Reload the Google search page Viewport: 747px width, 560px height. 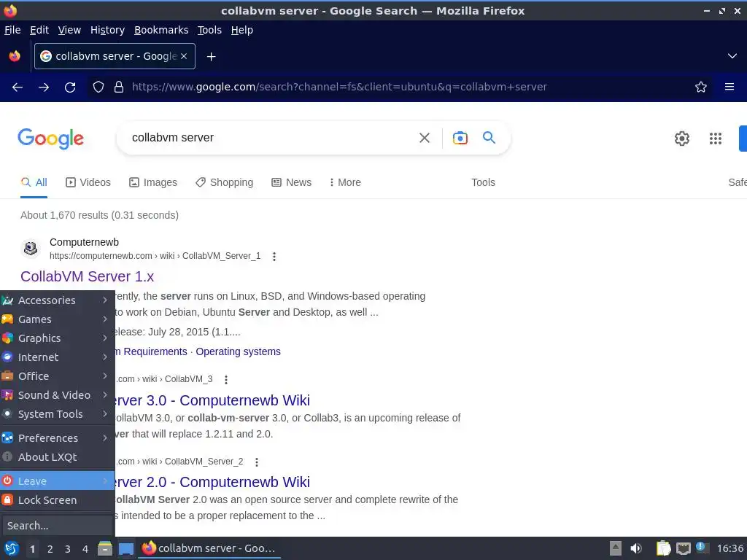tap(70, 87)
